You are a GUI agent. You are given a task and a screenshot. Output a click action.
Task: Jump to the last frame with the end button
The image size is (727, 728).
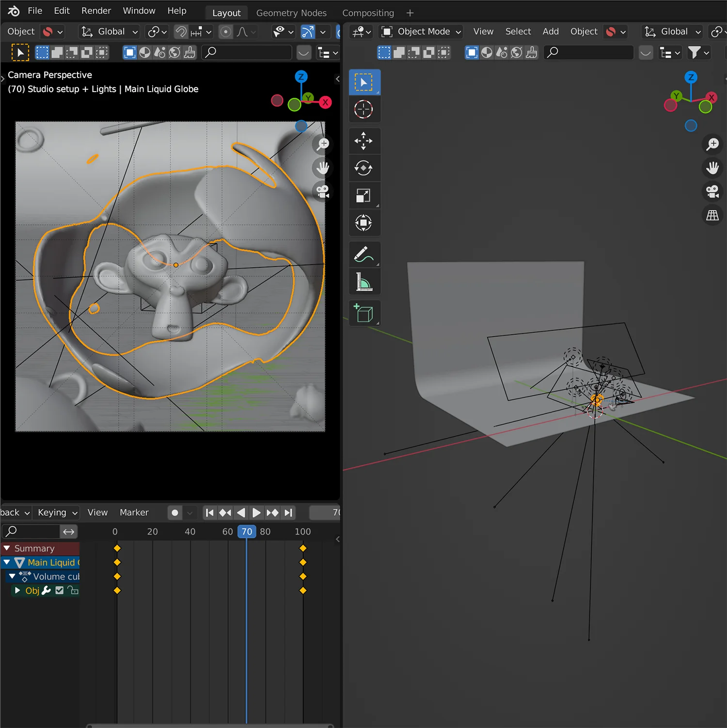[288, 512]
